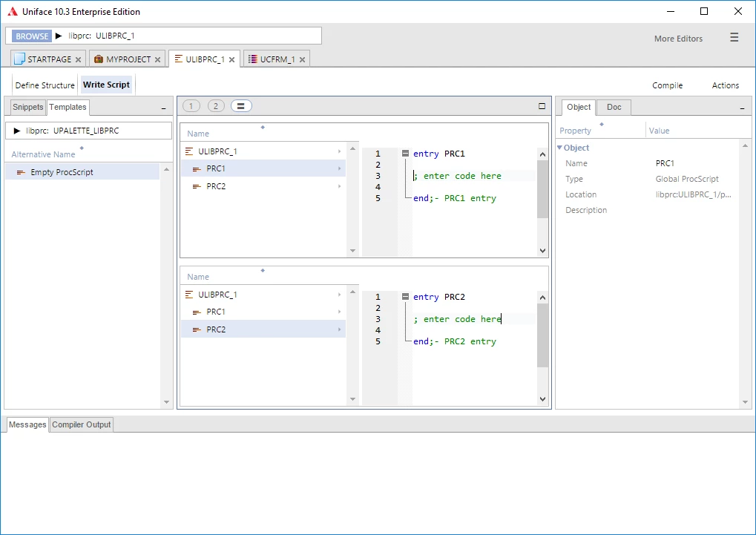This screenshot has width=756, height=535.
Task: Open the Object properties tab
Action: [579, 107]
